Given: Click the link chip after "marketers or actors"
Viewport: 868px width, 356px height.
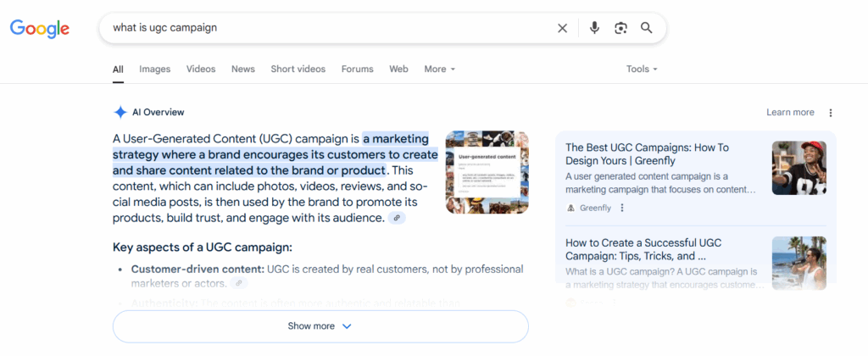Looking at the screenshot, I should (x=238, y=283).
